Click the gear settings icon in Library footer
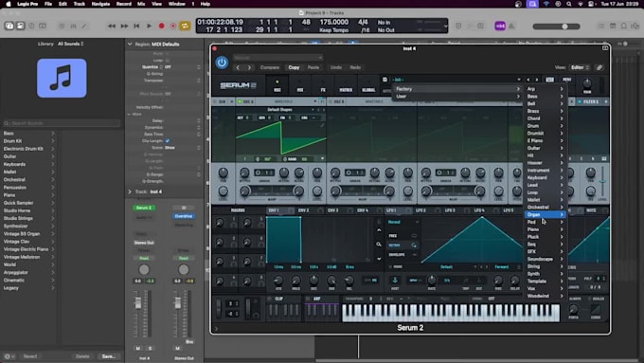644x363 pixels. (9, 356)
